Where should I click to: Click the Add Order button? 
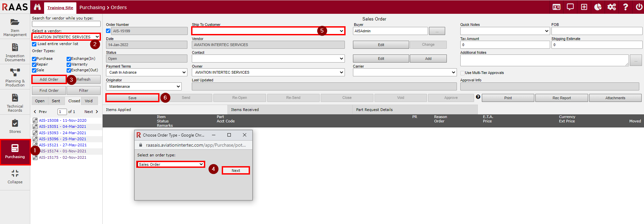pyautogui.click(x=49, y=79)
